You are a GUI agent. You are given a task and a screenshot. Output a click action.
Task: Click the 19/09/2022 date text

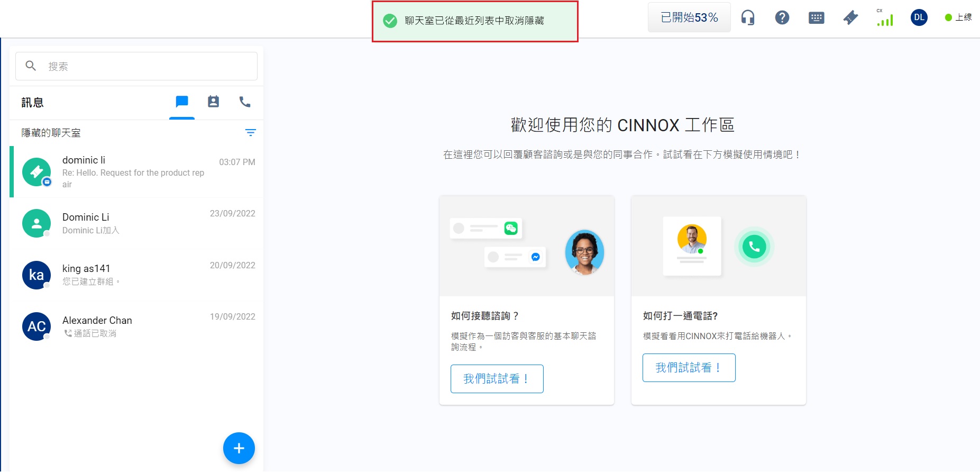click(233, 316)
